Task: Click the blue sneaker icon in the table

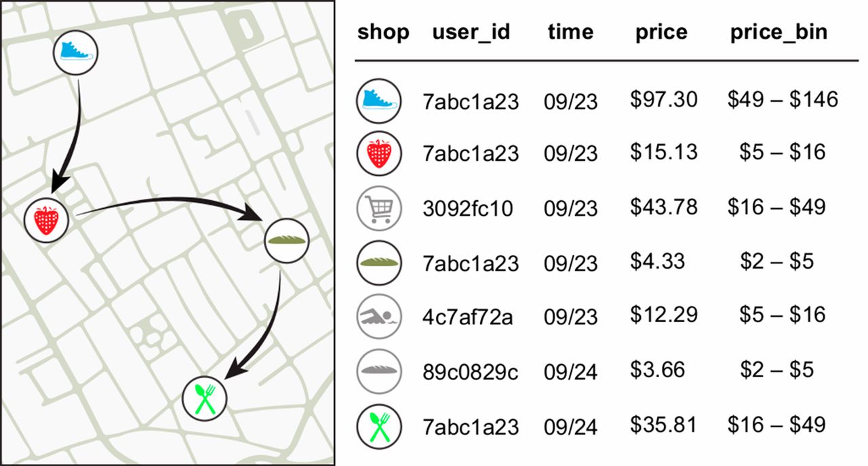Action: pyautogui.click(x=379, y=100)
